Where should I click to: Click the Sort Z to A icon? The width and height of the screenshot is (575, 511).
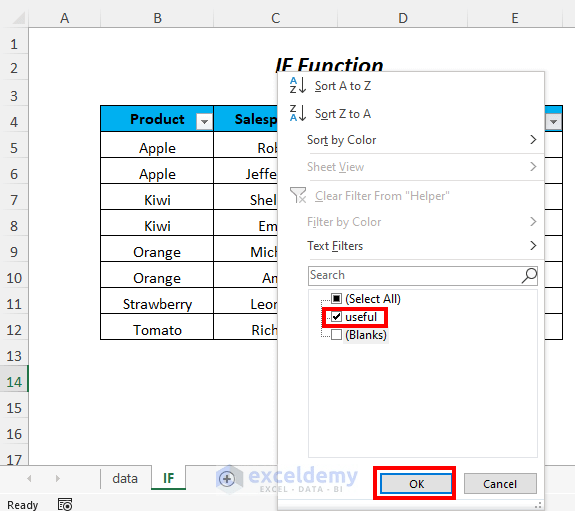297,113
